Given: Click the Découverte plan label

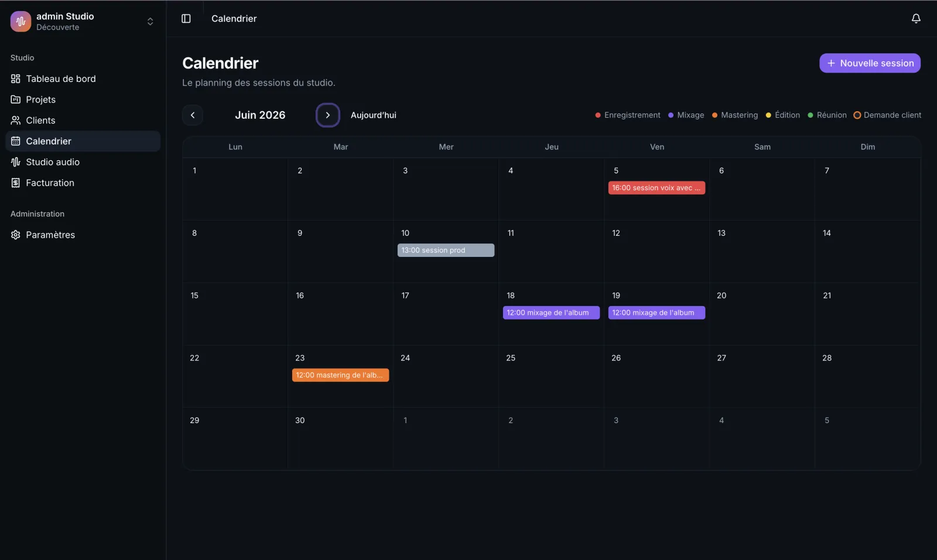Looking at the screenshot, I should click(x=57, y=28).
